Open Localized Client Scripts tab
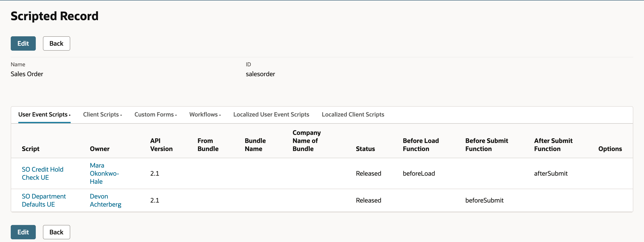 pyautogui.click(x=353, y=115)
